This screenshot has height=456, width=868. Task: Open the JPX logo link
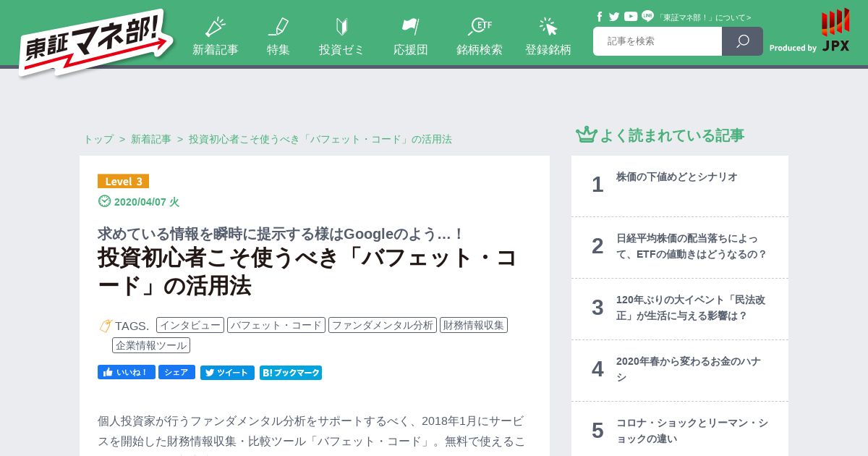(x=835, y=30)
